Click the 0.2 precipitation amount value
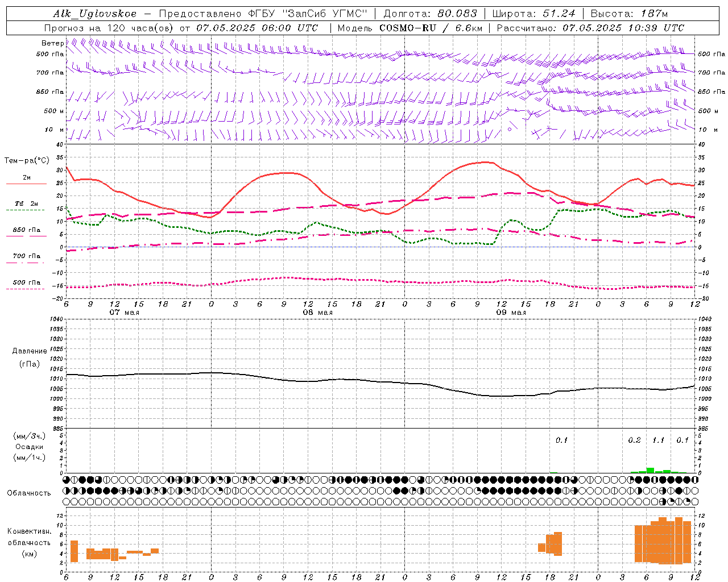 coord(634,440)
